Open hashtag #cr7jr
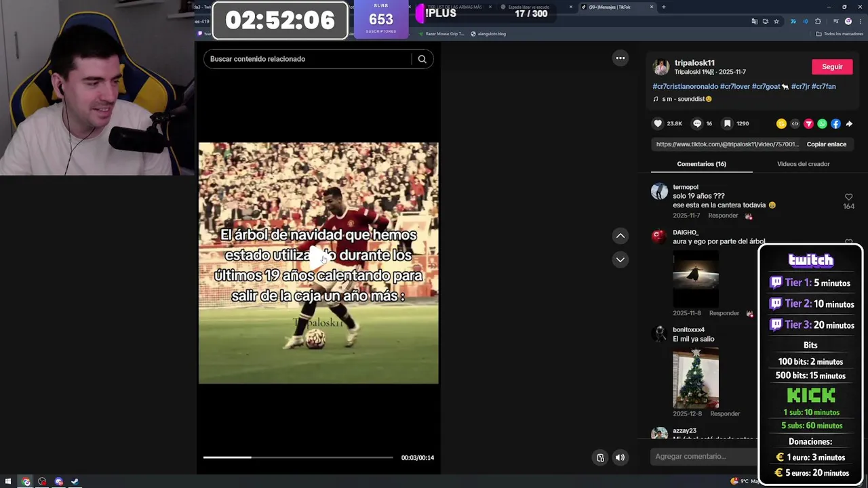 [x=800, y=87]
